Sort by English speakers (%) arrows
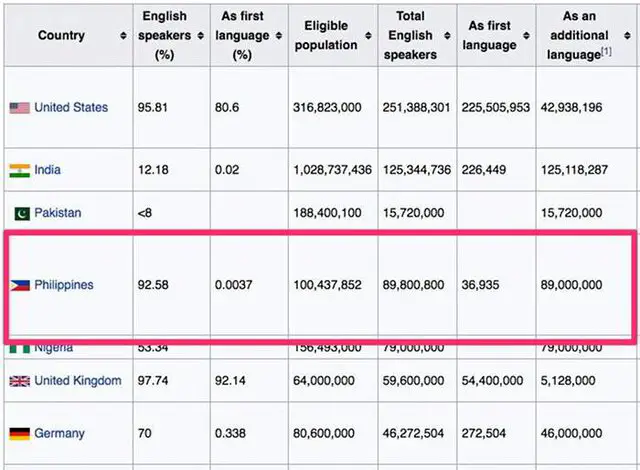Image resolution: width=640 pixels, height=470 pixels. click(200, 36)
